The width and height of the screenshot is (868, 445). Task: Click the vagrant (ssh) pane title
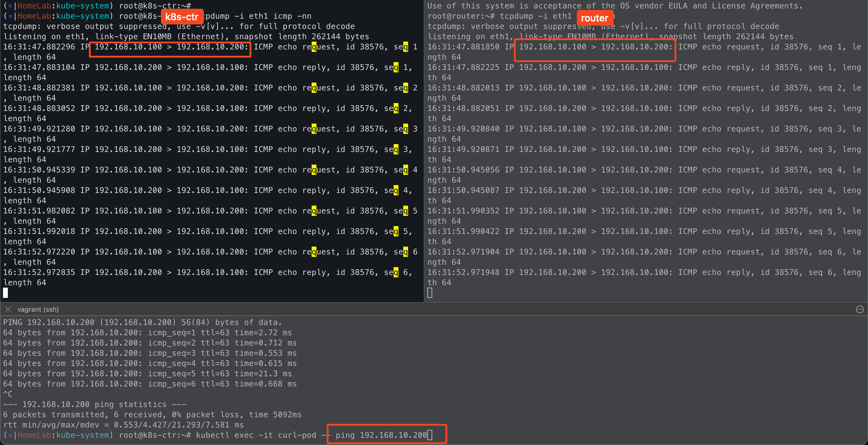click(38, 309)
